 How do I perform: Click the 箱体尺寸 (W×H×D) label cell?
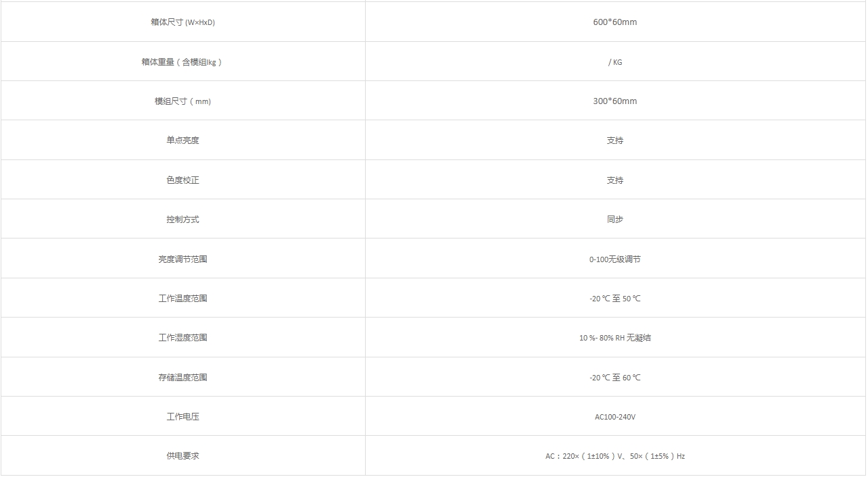click(x=183, y=22)
